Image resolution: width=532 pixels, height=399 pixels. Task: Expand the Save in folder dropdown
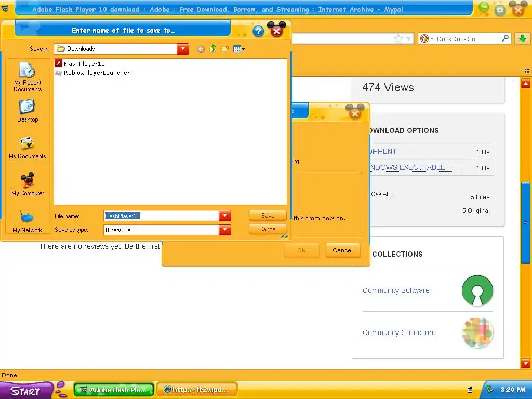(183, 49)
